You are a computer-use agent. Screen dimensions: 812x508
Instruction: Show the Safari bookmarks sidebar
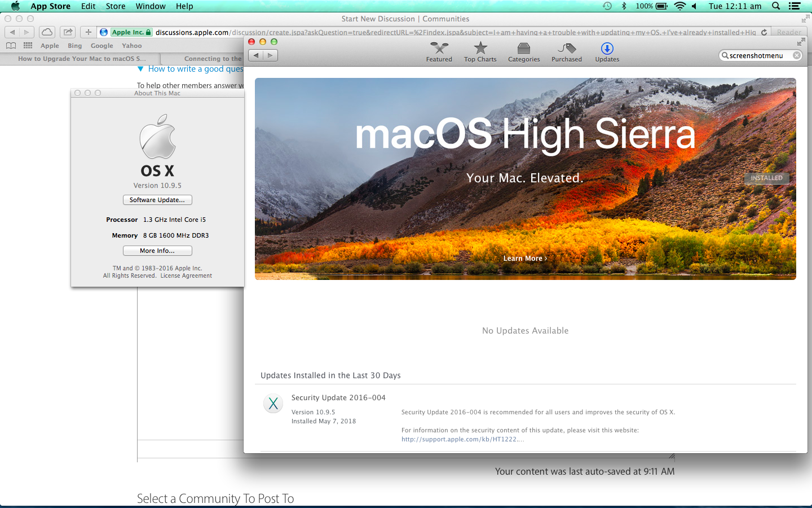pos(11,46)
